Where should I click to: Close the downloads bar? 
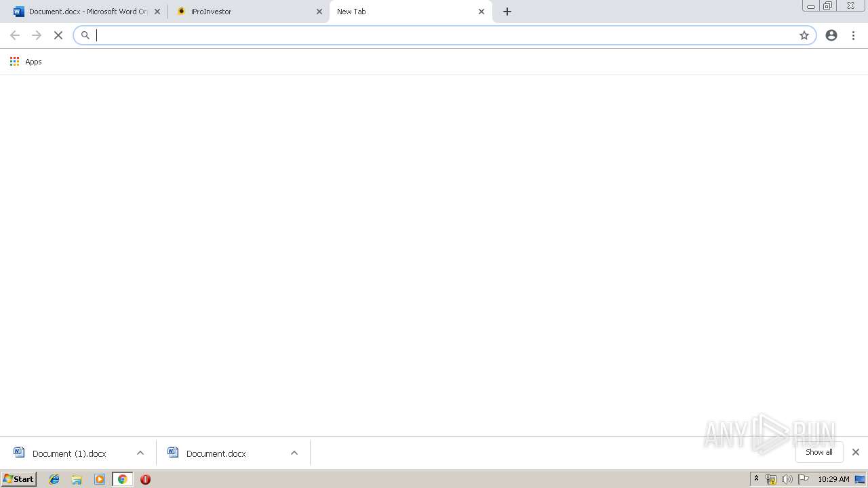click(856, 452)
